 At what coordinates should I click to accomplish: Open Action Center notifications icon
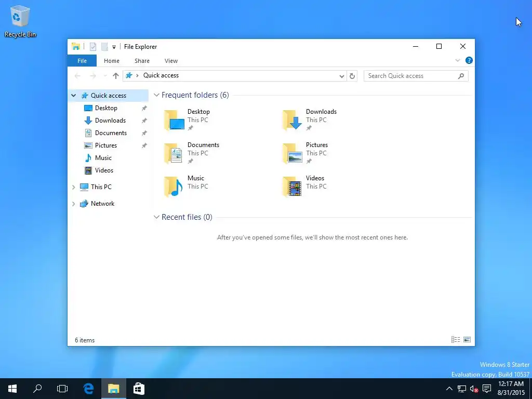[487, 389]
